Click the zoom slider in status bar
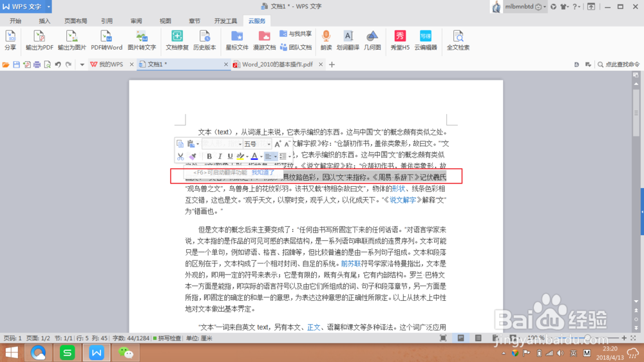Screen dimensions: 644x362 587,338
